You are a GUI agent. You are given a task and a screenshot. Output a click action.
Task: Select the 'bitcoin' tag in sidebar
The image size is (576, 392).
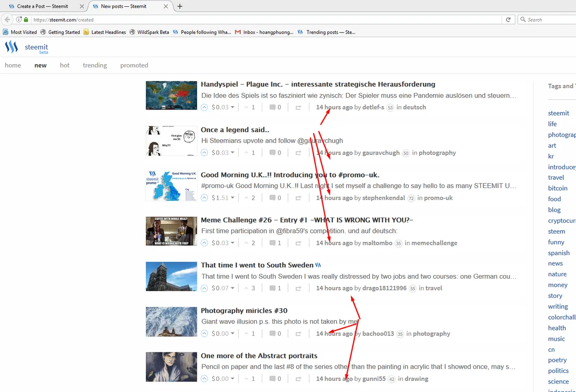tap(558, 188)
